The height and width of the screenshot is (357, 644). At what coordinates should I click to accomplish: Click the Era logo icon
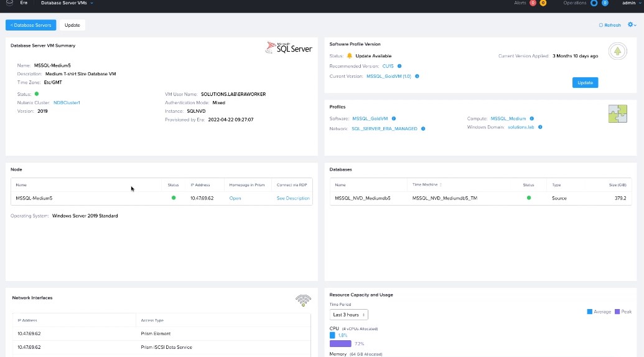(x=9, y=3)
